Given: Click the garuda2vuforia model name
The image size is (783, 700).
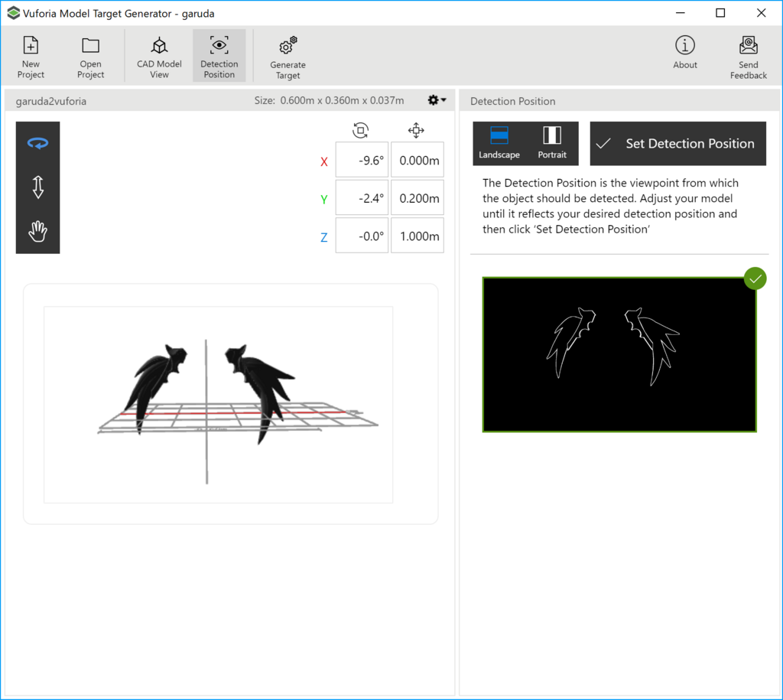Looking at the screenshot, I should pos(51,101).
